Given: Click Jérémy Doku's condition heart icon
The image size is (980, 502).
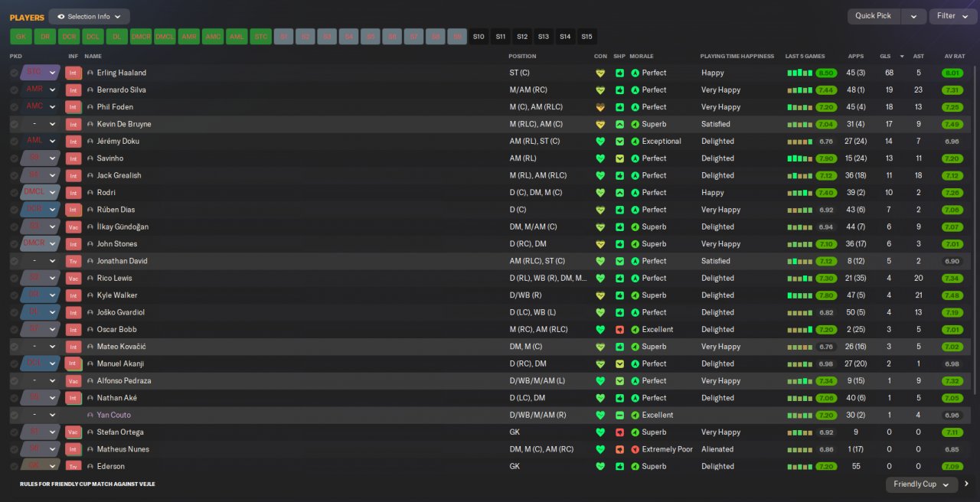Looking at the screenshot, I should (600, 142).
